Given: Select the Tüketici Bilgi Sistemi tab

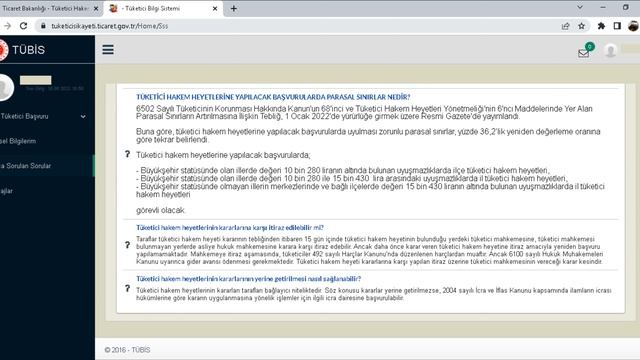Looking at the screenshot, I should tap(163, 8).
